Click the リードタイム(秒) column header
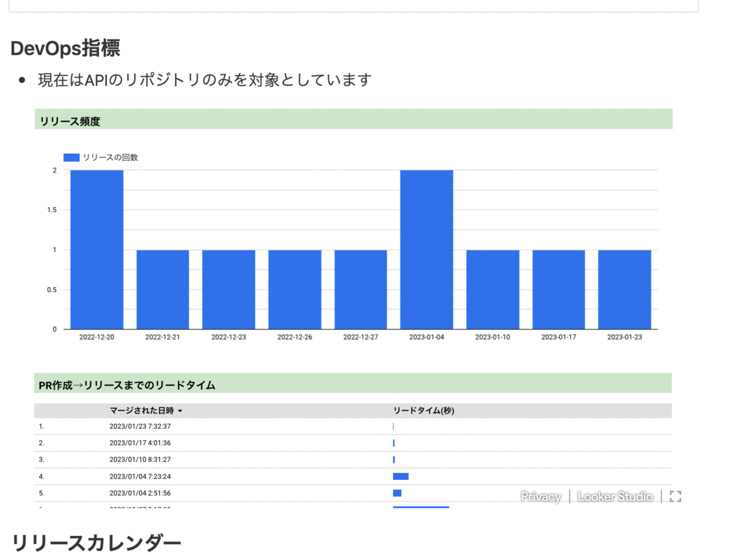The height and width of the screenshot is (553, 756). click(423, 411)
